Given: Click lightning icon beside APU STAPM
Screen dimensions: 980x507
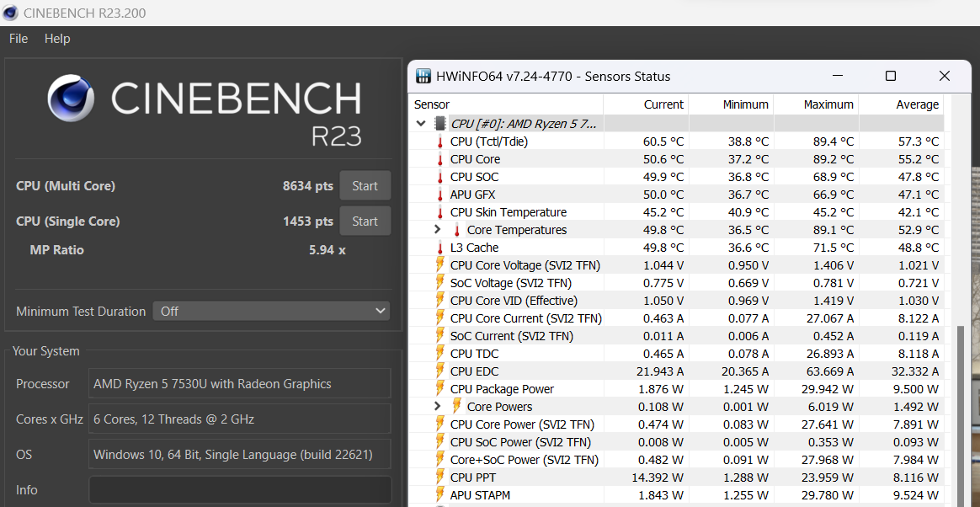Looking at the screenshot, I should [x=440, y=495].
